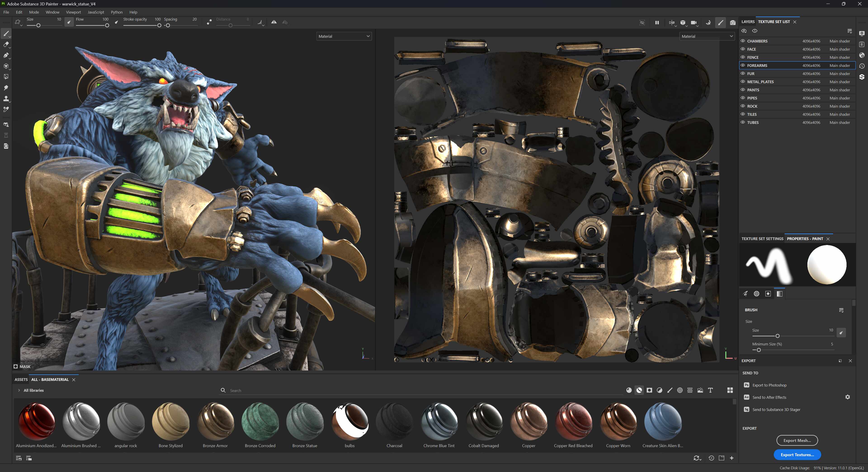Hide the ROCK texture set eye icon
Viewport: 868px width, 472px height.
click(x=743, y=106)
